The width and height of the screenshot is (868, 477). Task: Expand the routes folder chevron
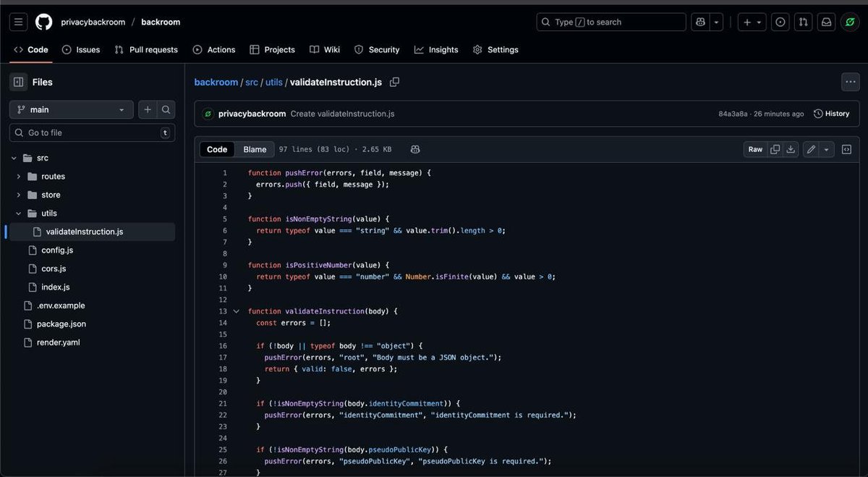coord(19,177)
